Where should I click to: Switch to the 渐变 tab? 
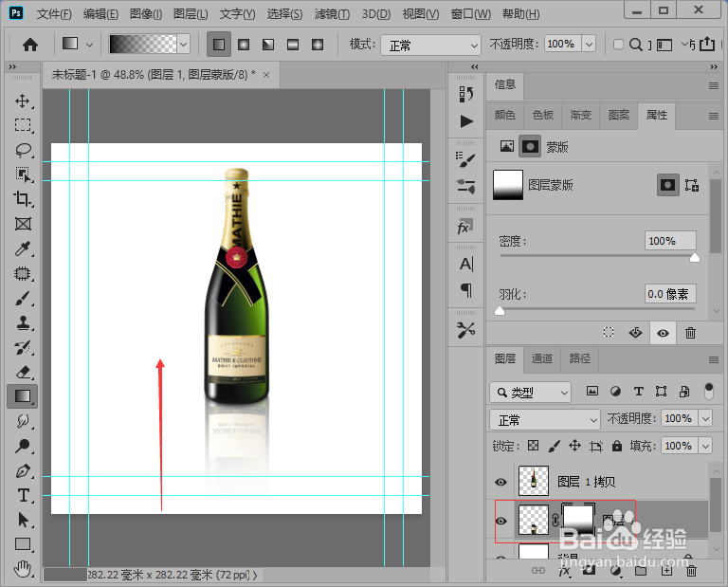(581, 115)
